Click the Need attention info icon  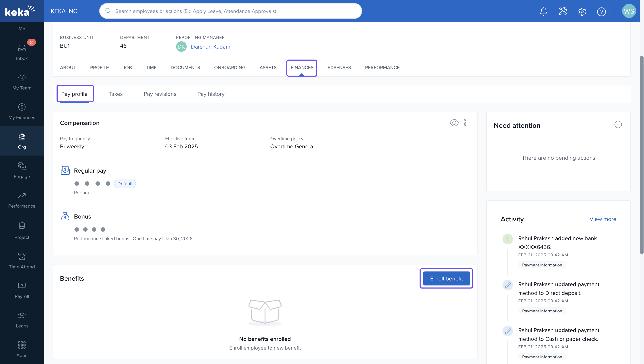pyautogui.click(x=618, y=124)
